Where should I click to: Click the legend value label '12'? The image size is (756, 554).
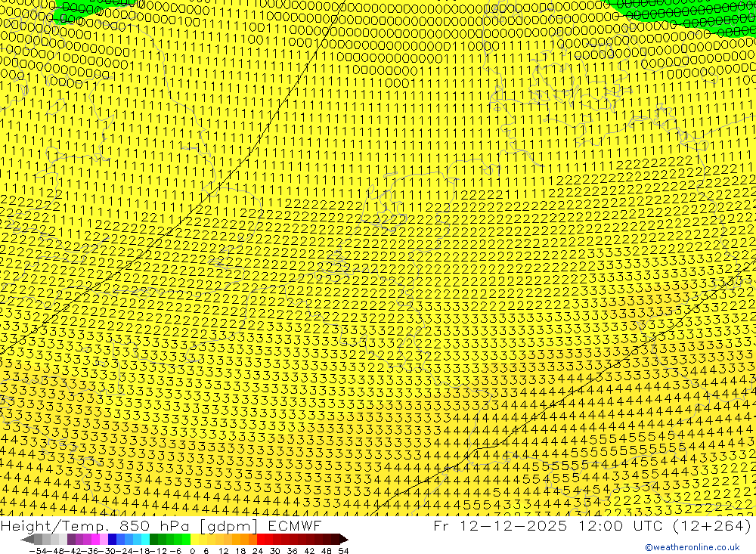223,551
